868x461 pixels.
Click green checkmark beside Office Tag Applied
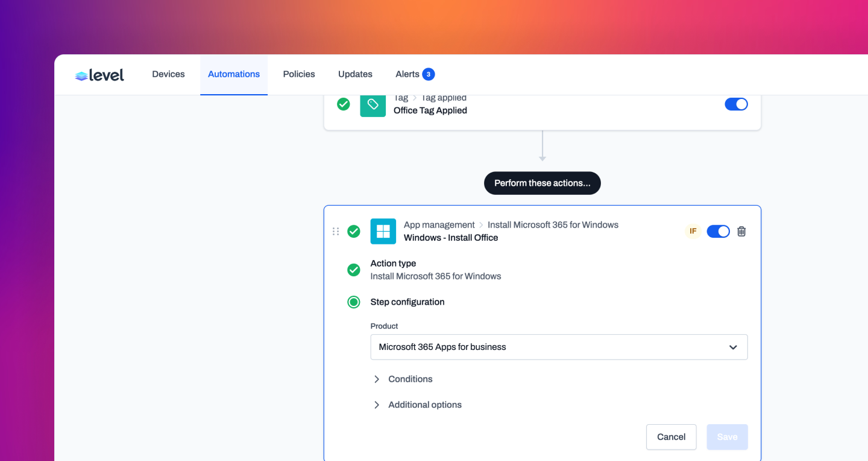pos(344,104)
